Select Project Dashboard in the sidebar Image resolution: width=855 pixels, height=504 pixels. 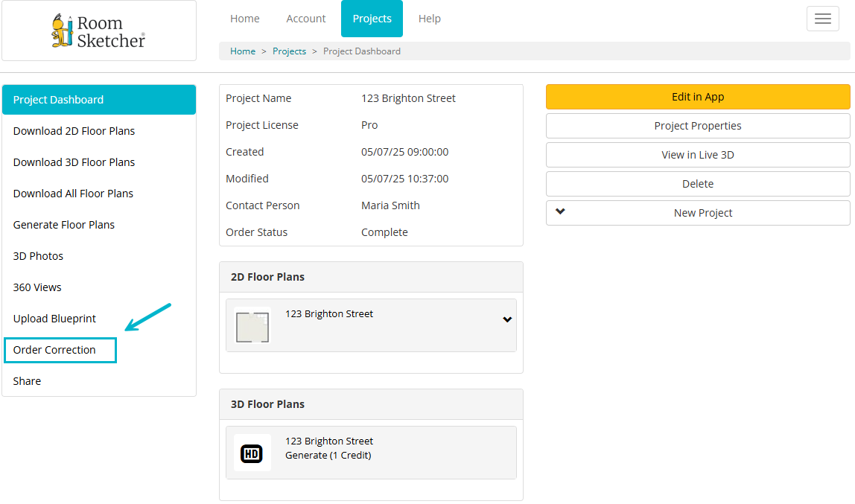pyautogui.click(x=99, y=100)
